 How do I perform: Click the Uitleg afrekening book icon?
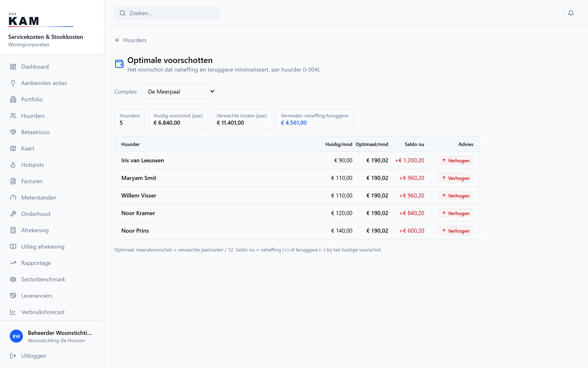click(x=13, y=247)
